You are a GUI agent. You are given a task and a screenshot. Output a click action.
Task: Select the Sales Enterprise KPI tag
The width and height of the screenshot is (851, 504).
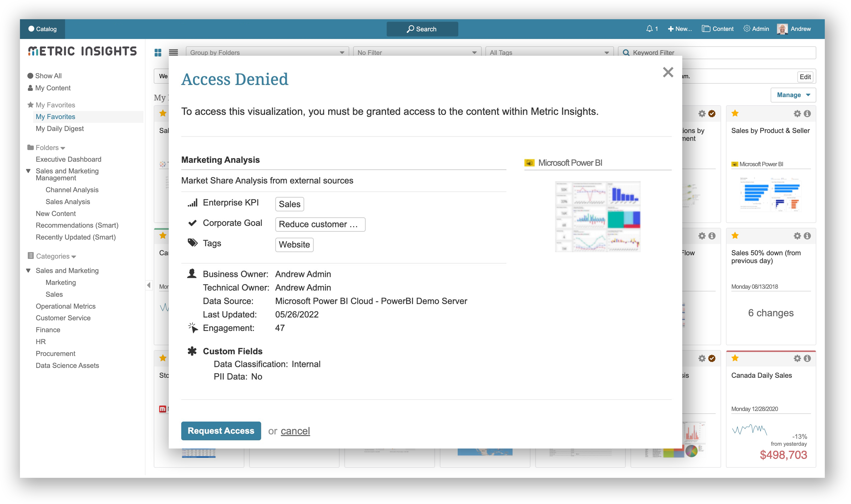[x=290, y=204]
